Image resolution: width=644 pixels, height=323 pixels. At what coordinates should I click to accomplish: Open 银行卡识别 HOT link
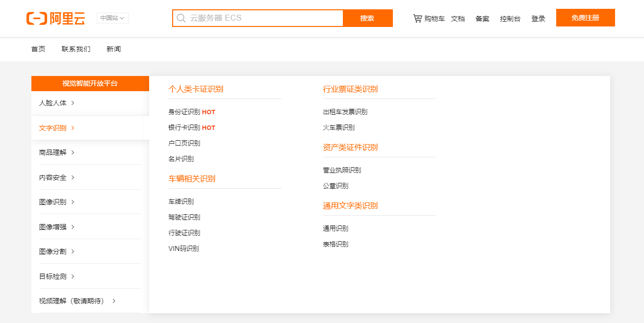(192, 127)
